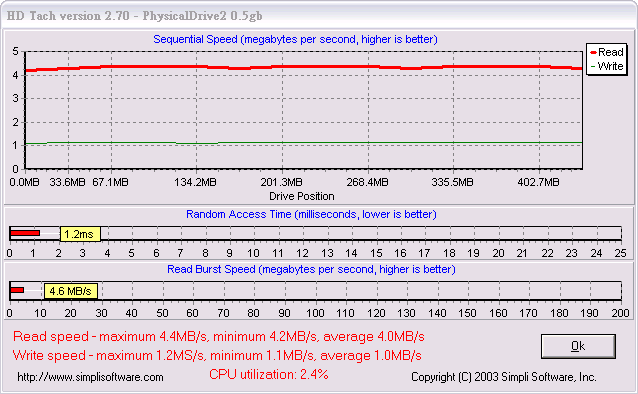The height and width of the screenshot is (394, 638).
Task: Click the 402.7MB drive position label
Action: [x=538, y=182]
